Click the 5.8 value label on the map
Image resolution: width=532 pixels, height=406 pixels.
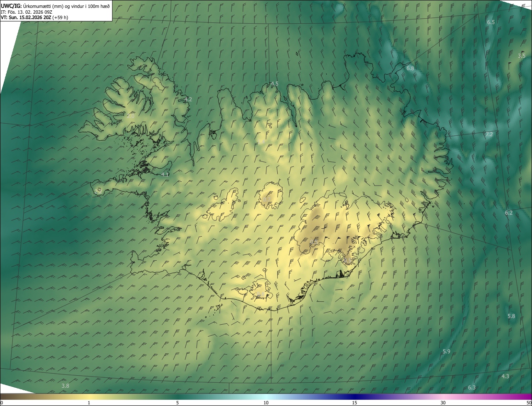[511, 316]
